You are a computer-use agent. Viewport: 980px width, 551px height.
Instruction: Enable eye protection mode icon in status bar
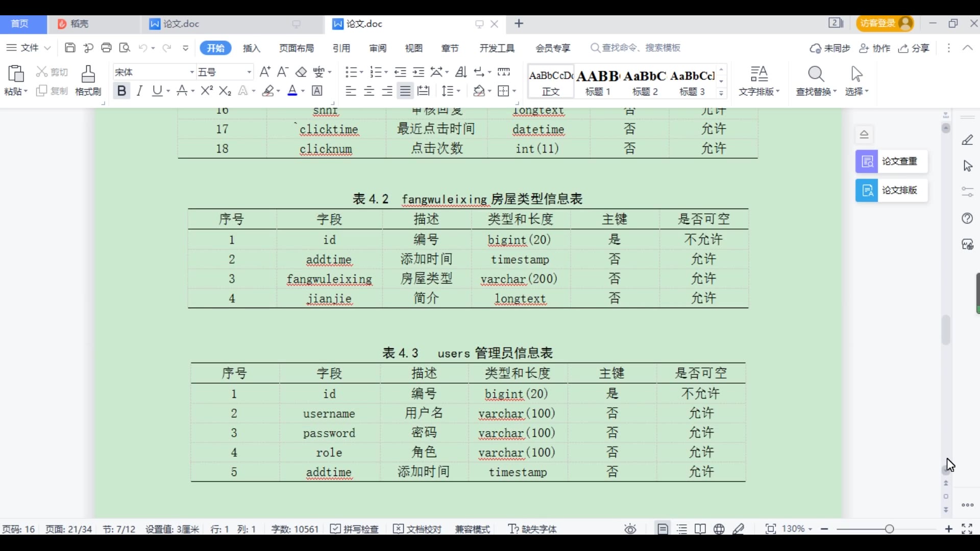[630, 529]
